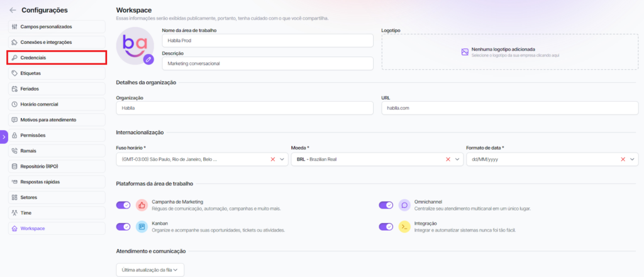Clear the Moeda BRL selection with red X
Viewport: 644px width, 277px height.
point(448,160)
